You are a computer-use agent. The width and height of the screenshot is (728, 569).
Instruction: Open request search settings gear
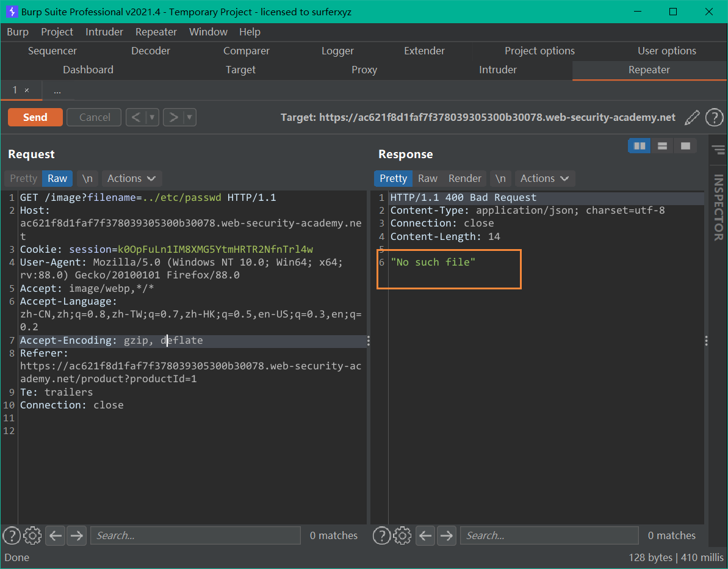[x=32, y=535]
